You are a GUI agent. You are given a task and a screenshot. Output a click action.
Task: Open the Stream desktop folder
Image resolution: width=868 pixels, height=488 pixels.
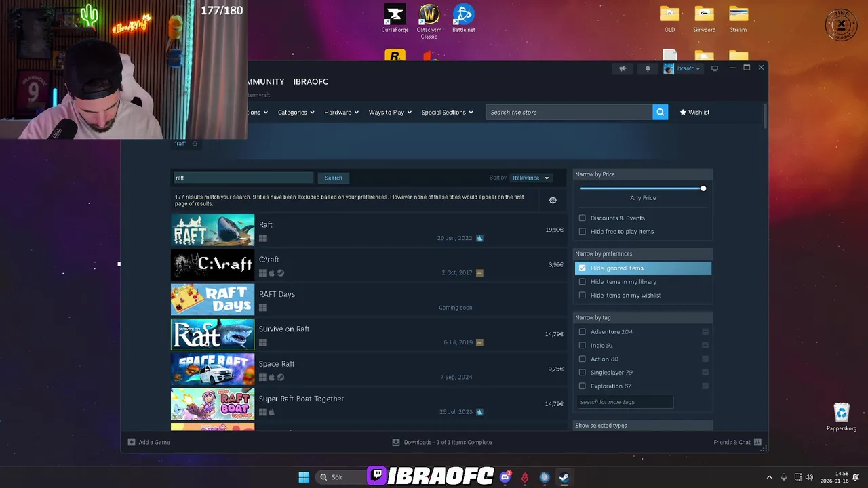coord(738,18)
